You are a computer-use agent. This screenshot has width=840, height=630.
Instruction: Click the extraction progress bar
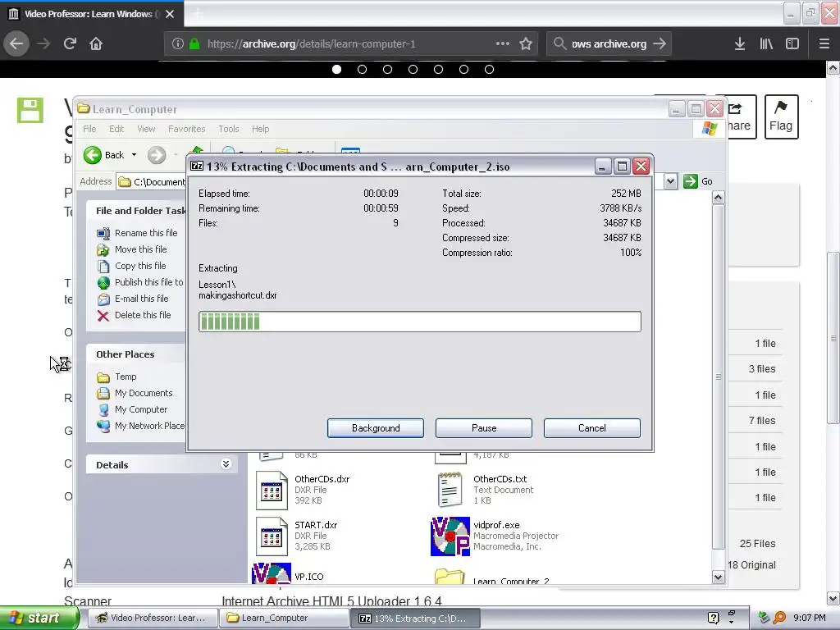(x=419, y=322)
